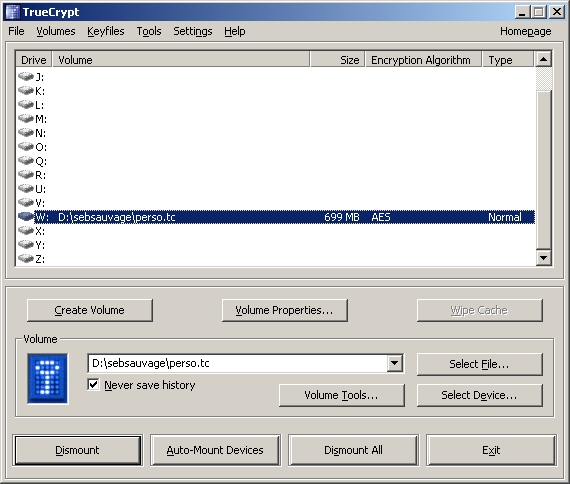
Task: Click the drive list scrollbar thumb
Action: [x=543, y=169]
